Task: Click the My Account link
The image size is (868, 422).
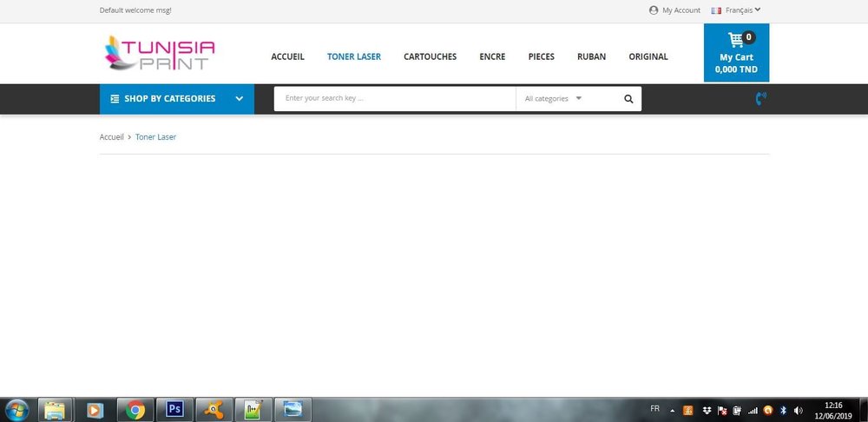Action: [x=681, y=10]
